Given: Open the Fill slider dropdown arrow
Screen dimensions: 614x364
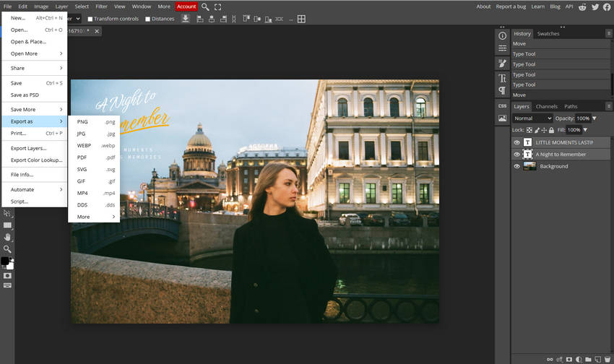Looking at the screenshot, I should (x=585, y=130).
